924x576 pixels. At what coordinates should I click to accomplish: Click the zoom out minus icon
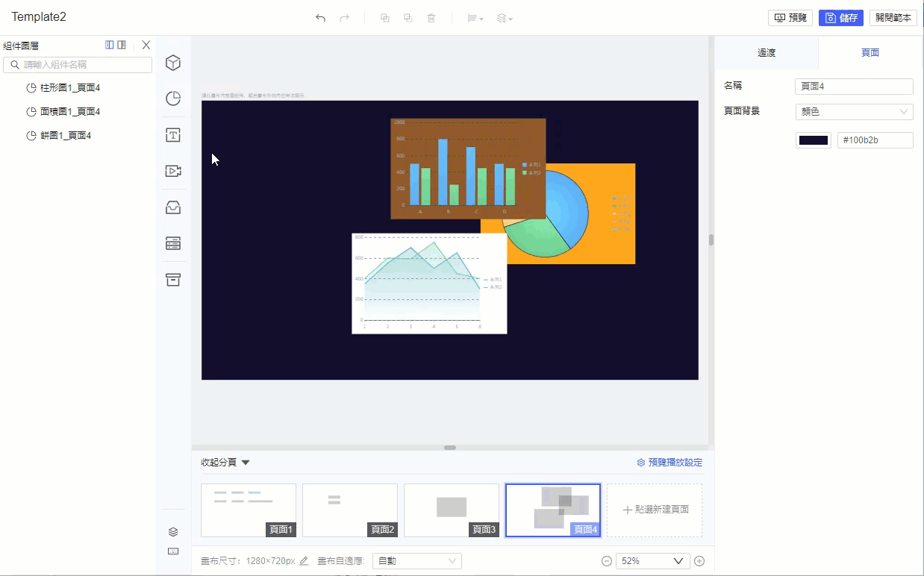[607, 561]
